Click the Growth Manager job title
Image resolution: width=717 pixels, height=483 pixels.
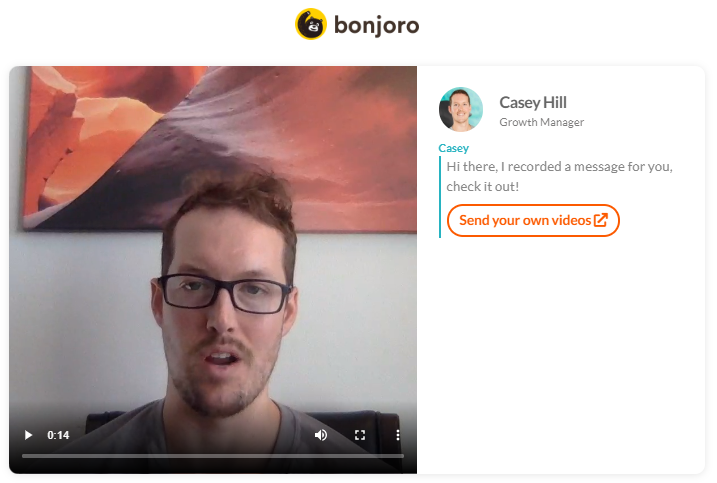click(541, 122)
